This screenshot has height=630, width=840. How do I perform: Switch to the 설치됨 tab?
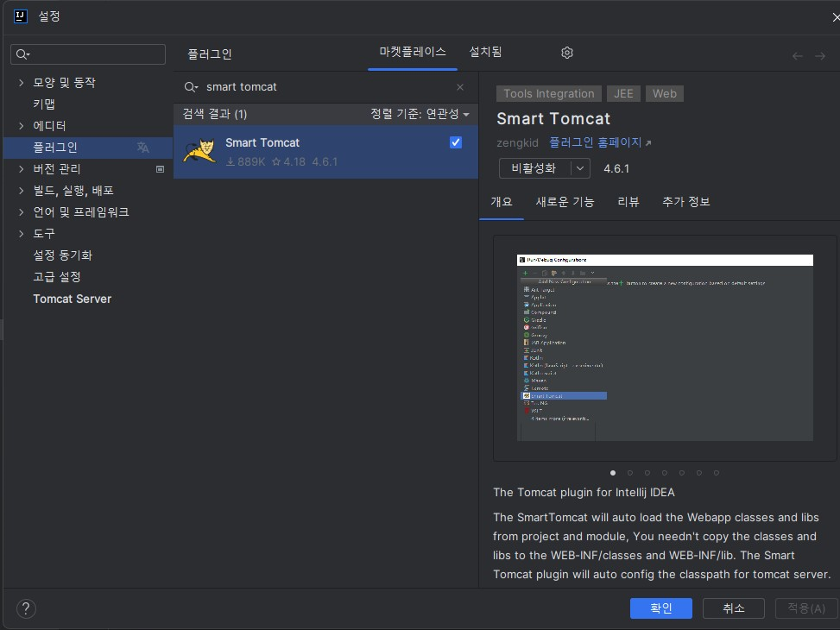485,52
